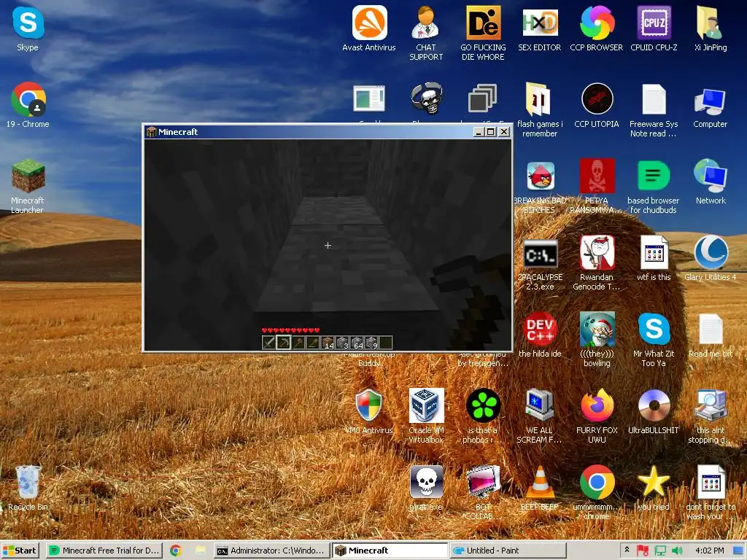The height and width of the screenshot is (560, 747).
Task: Select hotbar slot holding 64 blocks
Action: pyautogui.click(x=357, y=343)
